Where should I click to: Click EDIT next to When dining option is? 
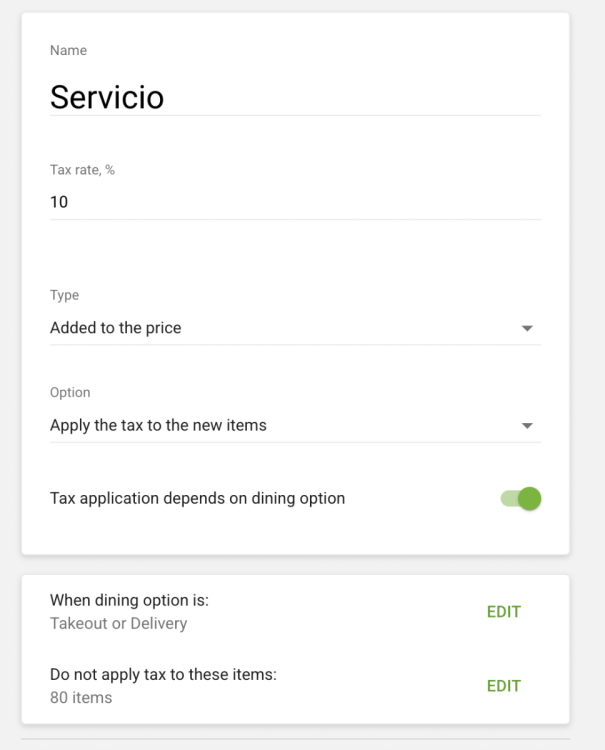point(503,612)
